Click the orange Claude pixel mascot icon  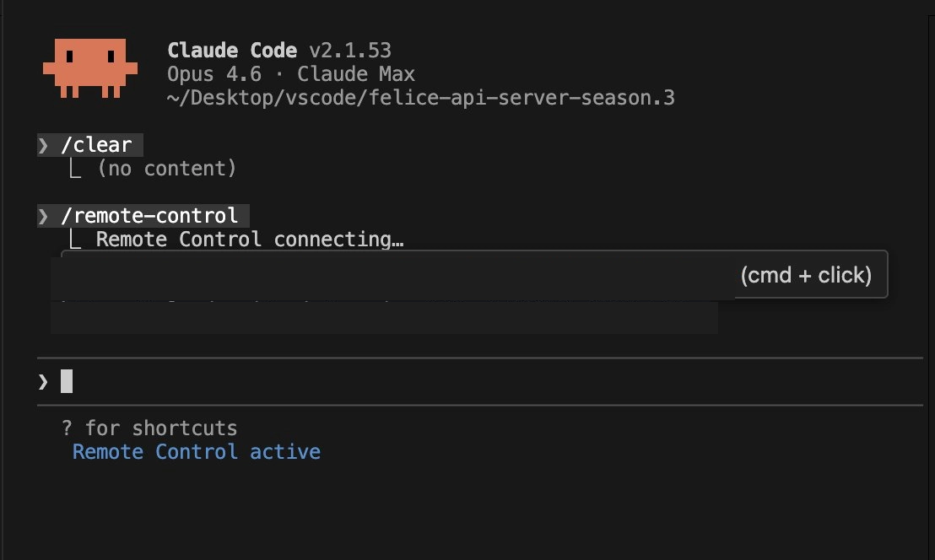click(x=90, y=68)
